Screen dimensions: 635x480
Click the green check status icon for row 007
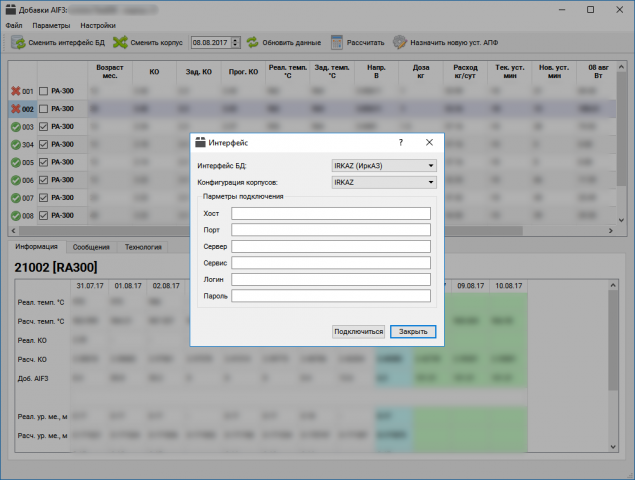(15, 198)
